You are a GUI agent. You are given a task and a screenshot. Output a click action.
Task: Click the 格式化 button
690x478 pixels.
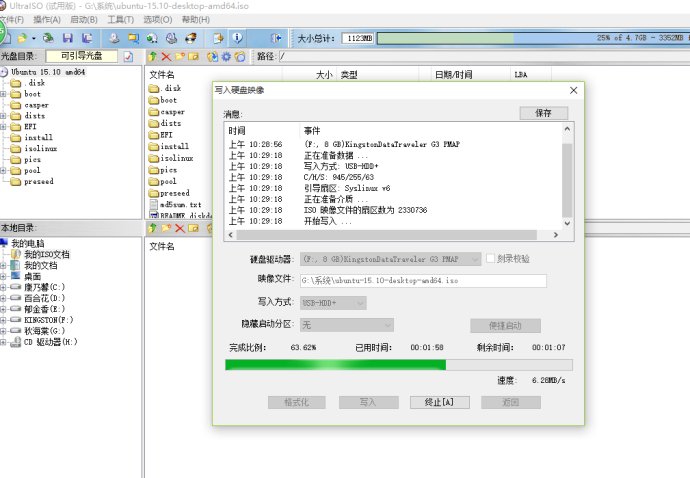(297, 402)
